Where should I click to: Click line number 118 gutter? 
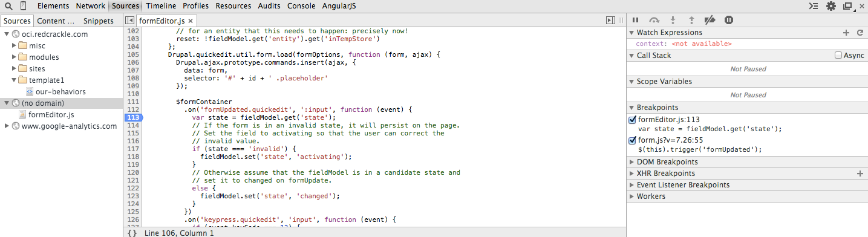[134, 157]
